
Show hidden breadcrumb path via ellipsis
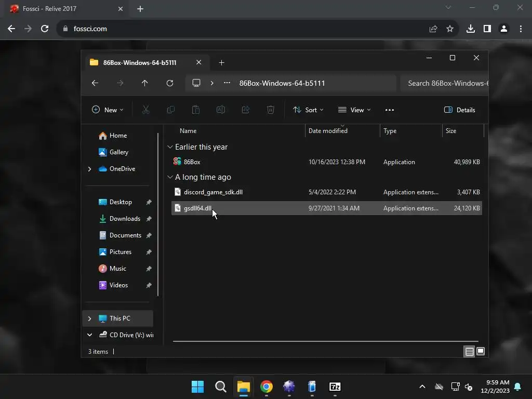coord(227,83)
